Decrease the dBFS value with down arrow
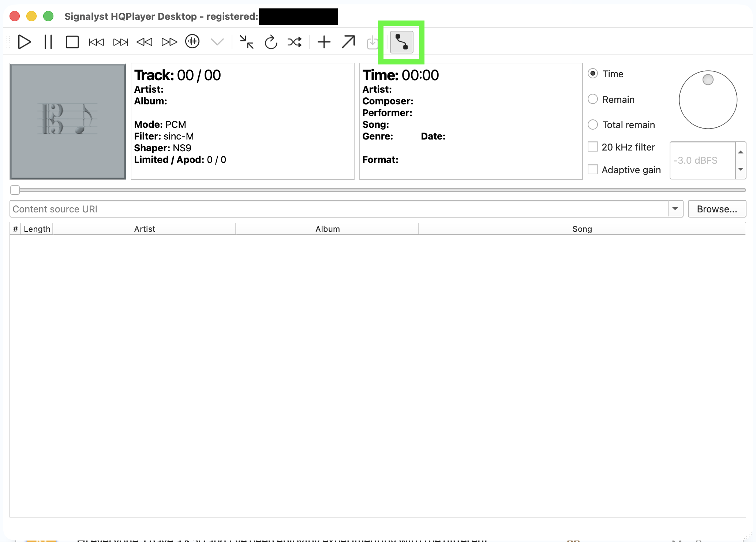The height and width of the screenshot is (542, 756). point(741,169)
